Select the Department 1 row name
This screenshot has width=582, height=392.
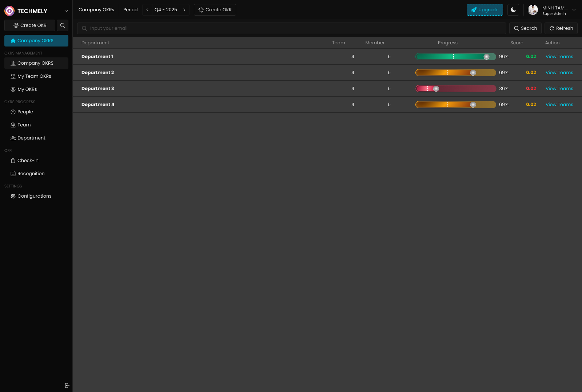pos(97,57)
